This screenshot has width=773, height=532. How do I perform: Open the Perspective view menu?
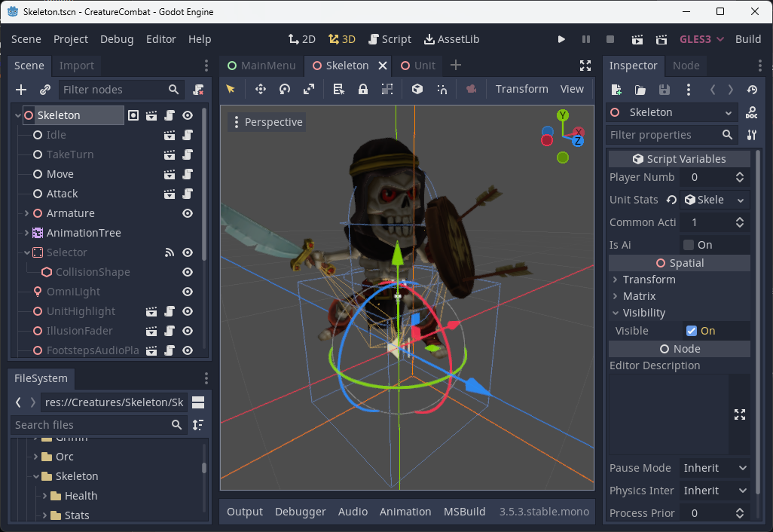coord(267,122)
